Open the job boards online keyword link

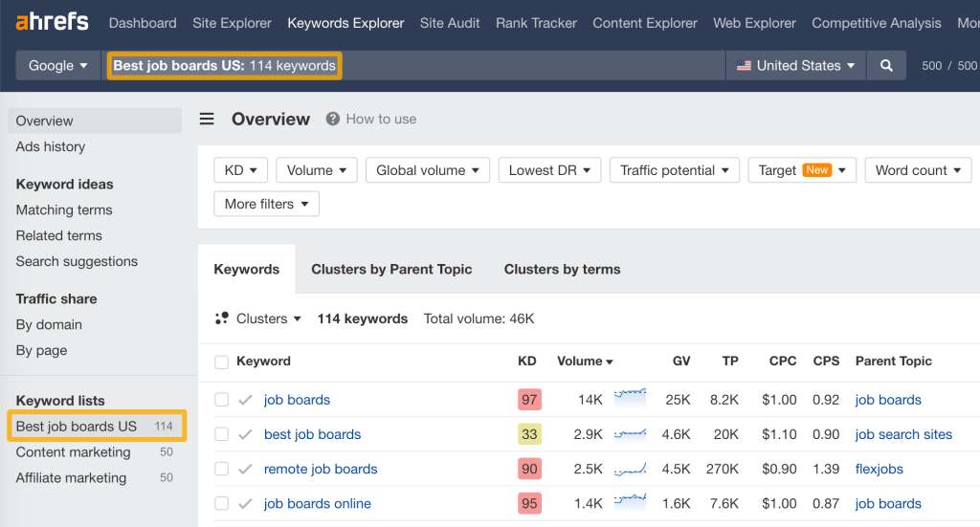pos(318,503)
